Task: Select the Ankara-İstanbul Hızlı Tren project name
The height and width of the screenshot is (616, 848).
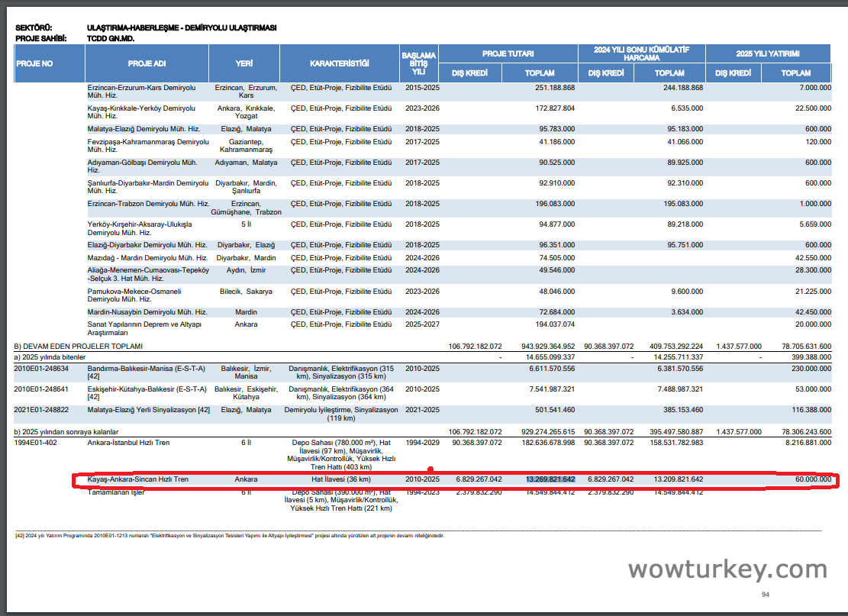Action: click(129, 442)
